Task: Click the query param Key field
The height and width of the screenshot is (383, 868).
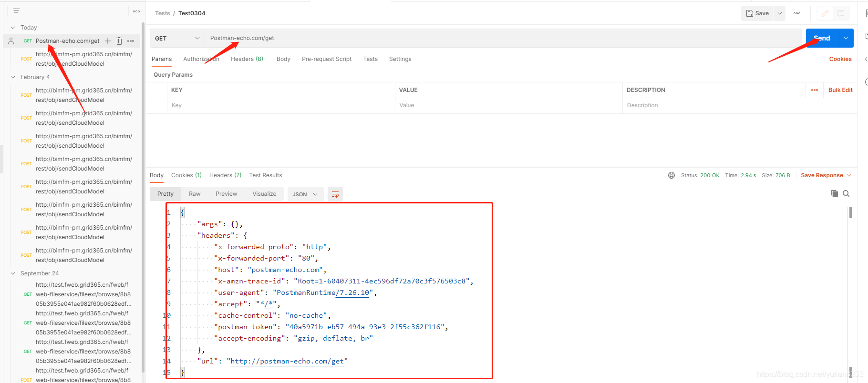Action: pos(281,105)
